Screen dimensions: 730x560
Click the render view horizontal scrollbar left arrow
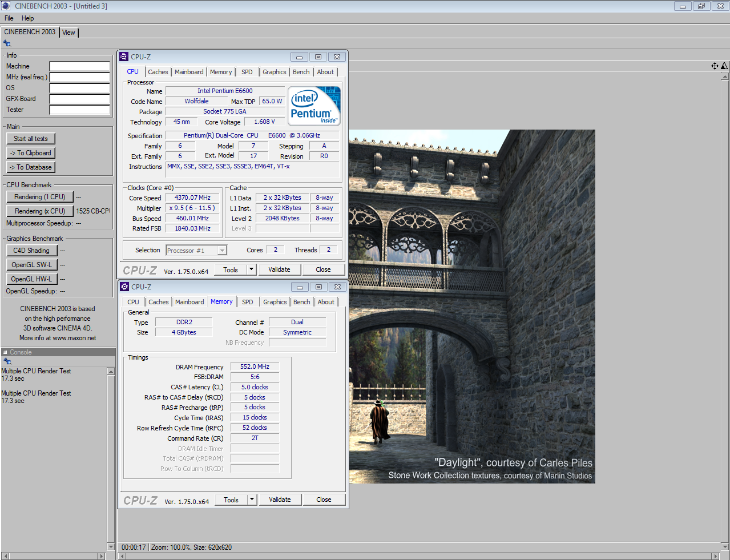122,556
